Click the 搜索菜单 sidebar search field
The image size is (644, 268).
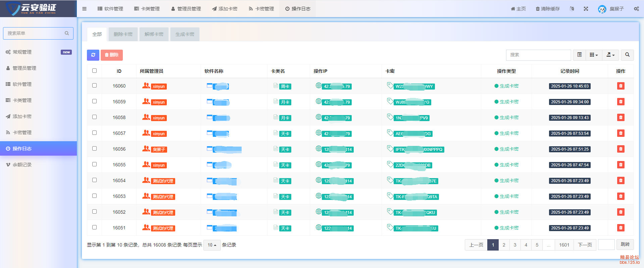coord(35,33)
